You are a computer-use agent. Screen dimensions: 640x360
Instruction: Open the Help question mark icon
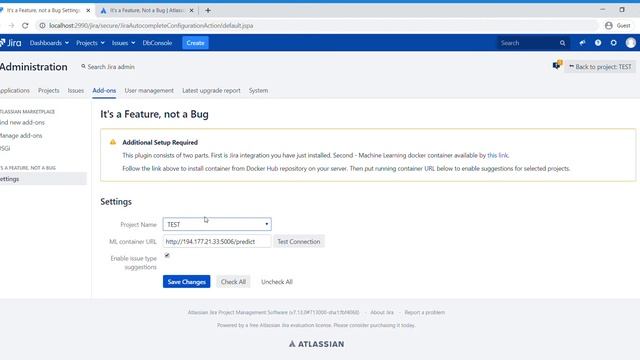[x=598, y=43]
